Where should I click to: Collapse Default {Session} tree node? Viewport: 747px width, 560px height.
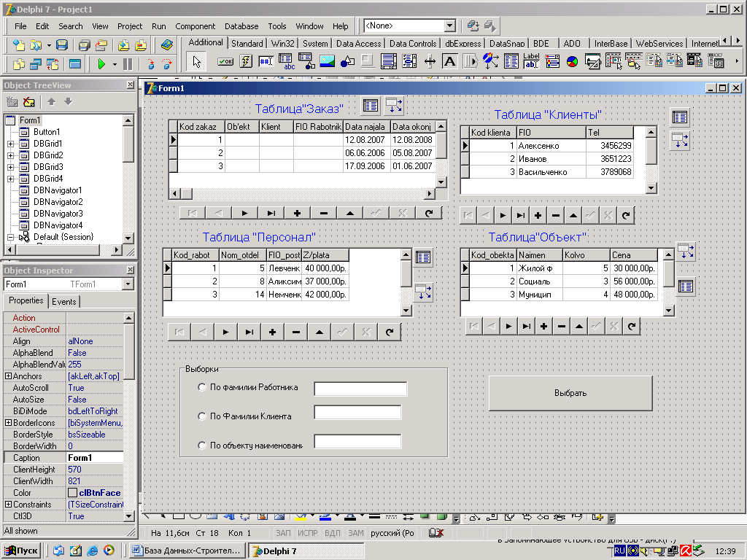coord(10,237)
